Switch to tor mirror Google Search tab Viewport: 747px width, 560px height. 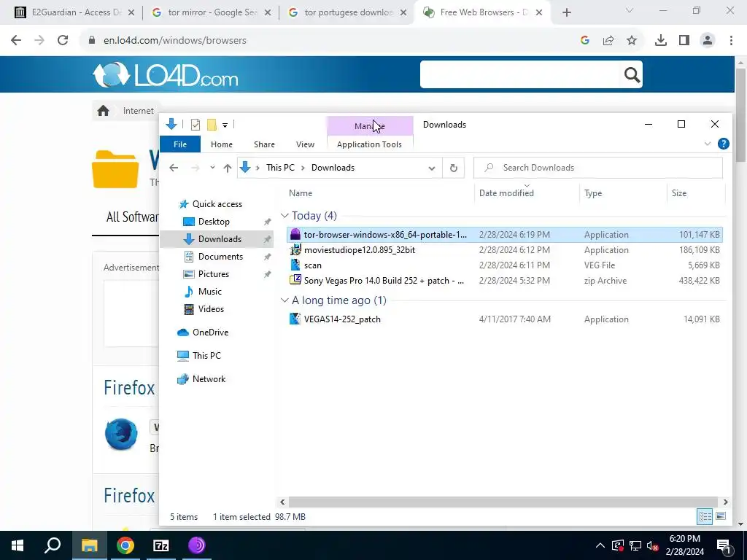click(x=212, y=12)
